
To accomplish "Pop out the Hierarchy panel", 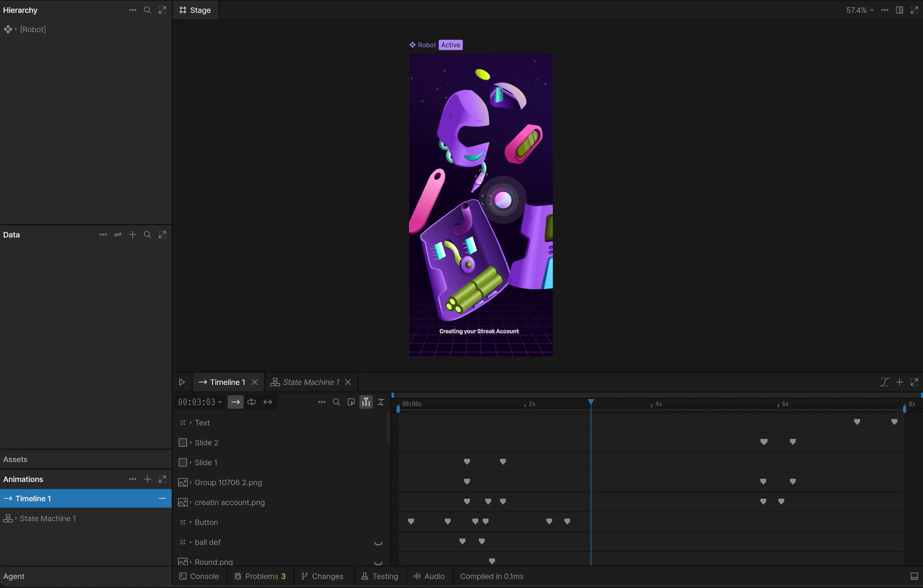I will coord(162,10).
